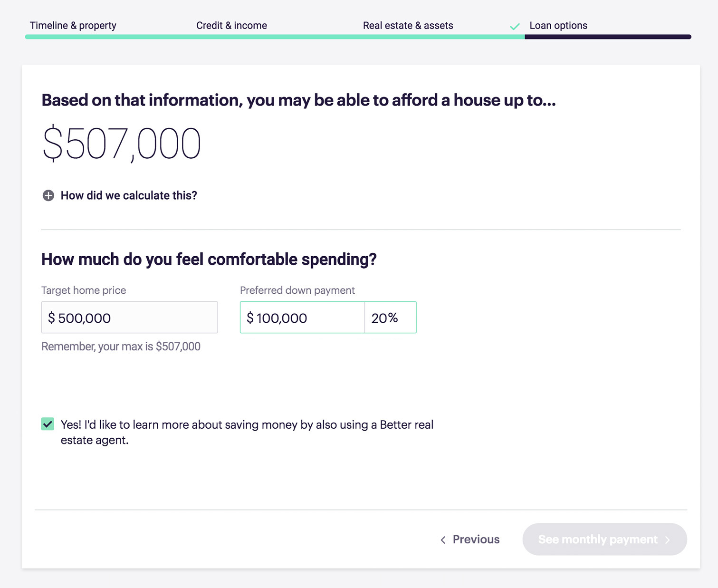
Task: Click the right chevron on See monthly payment
Action: [x=668, y=540]
